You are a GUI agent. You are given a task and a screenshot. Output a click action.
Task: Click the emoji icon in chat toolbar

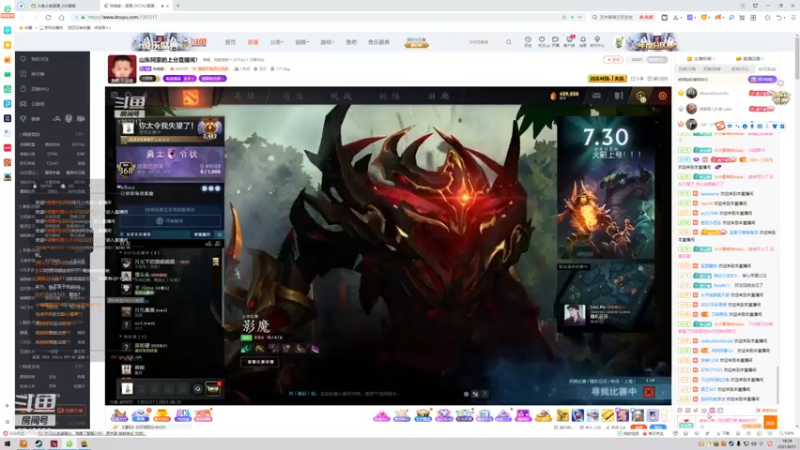(680, 410)
